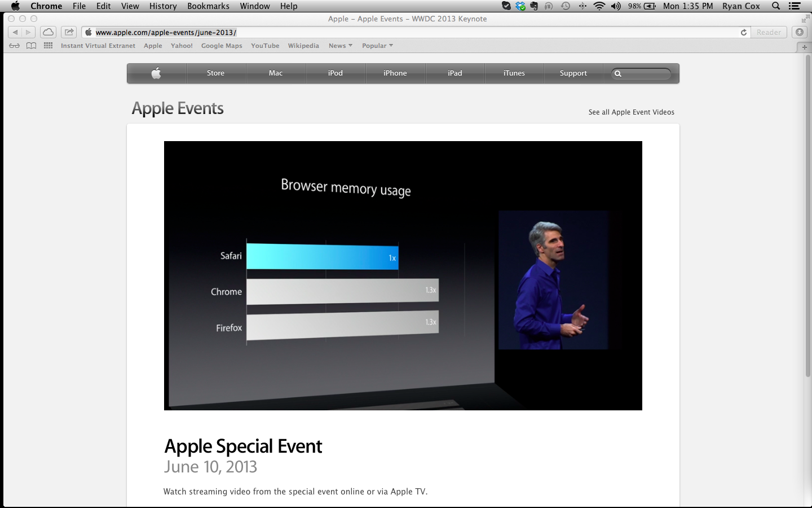Viewport: 812px width, 508px height.
Task: Open the Wi-Fi status menu
Action: click(x=599, y=6)
